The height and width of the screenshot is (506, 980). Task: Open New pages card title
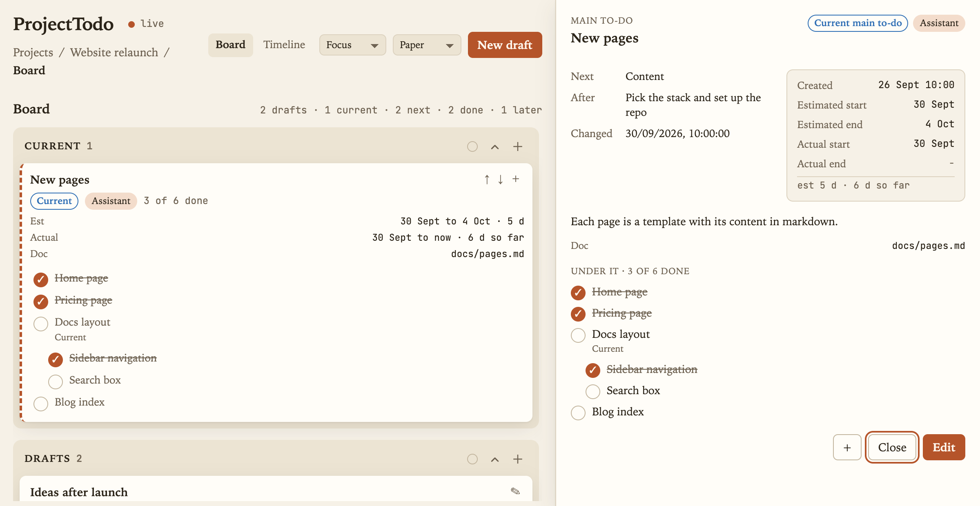pos(60,180)
